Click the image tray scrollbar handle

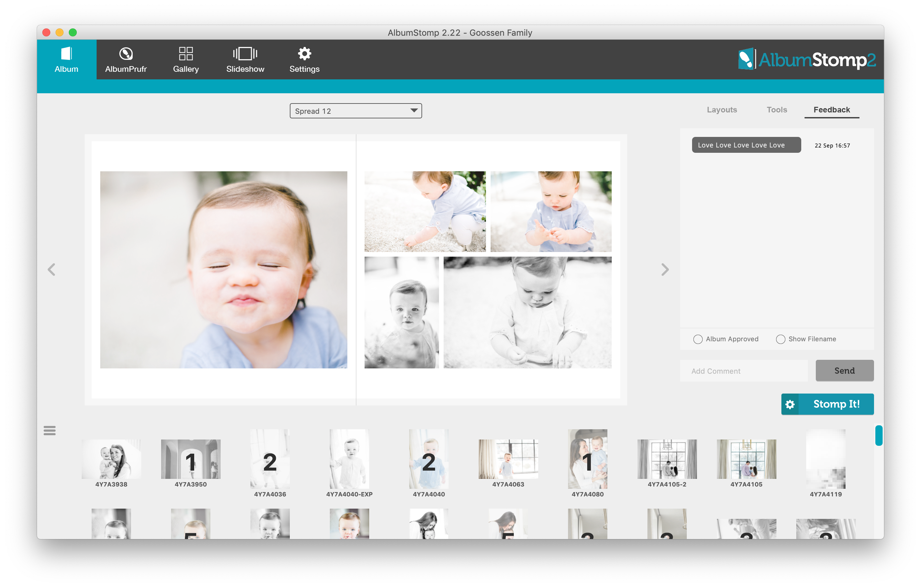pyautogui.click(x=879, y=436)
